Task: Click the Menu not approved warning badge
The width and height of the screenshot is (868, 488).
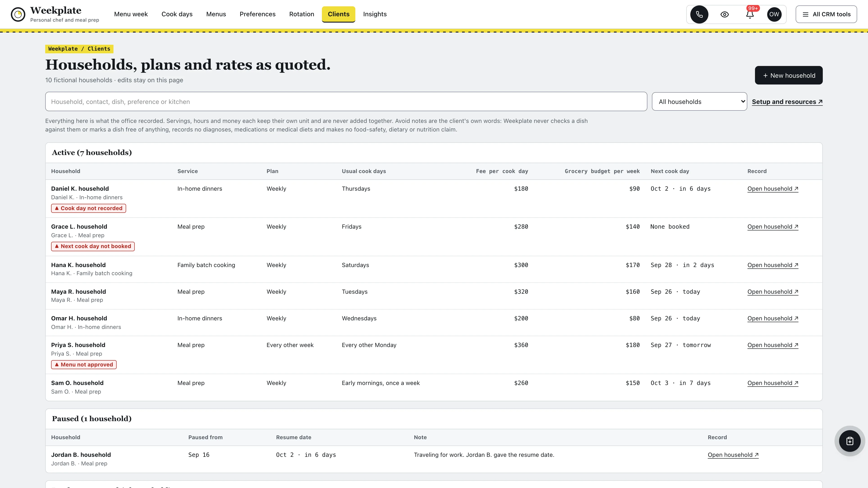Action: 84,364
